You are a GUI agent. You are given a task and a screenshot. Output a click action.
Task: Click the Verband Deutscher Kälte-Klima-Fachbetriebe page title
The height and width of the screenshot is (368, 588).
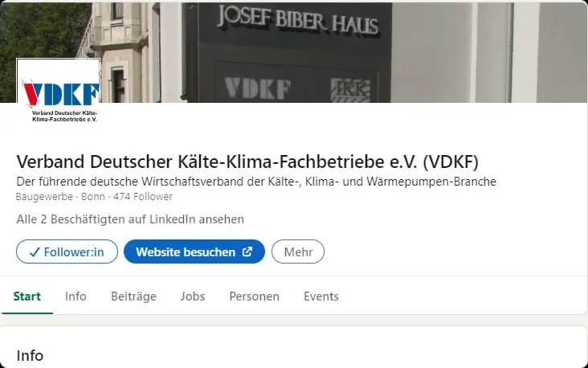click(247, 162)
